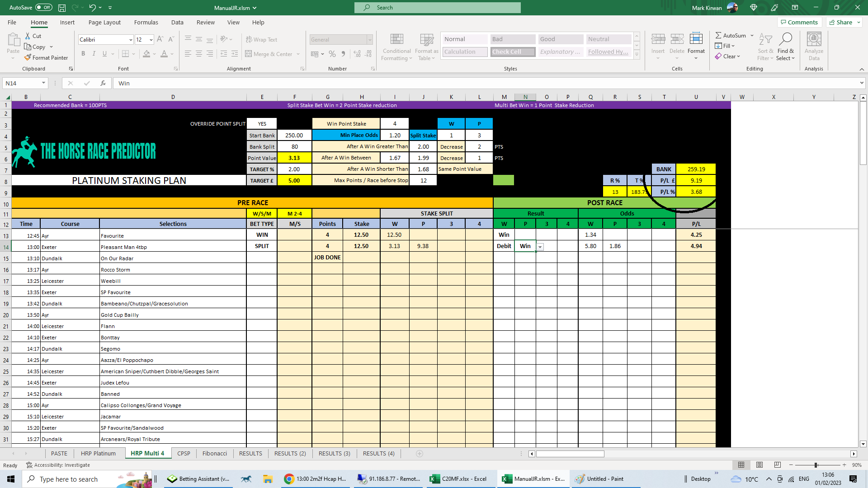The image size is (868, 488).
Task: Apply Bold formatting
Action: [x=83, y=54]
